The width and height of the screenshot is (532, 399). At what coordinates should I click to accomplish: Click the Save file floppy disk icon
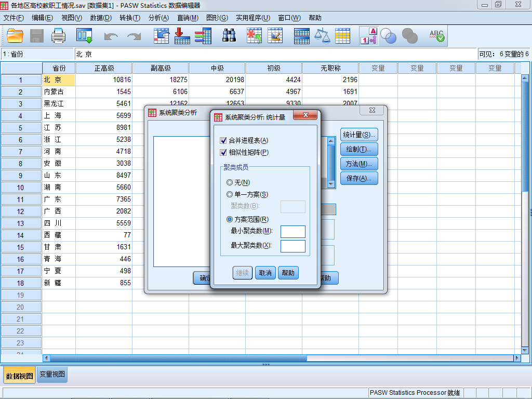pyautogui.click(x=37, y=36)
